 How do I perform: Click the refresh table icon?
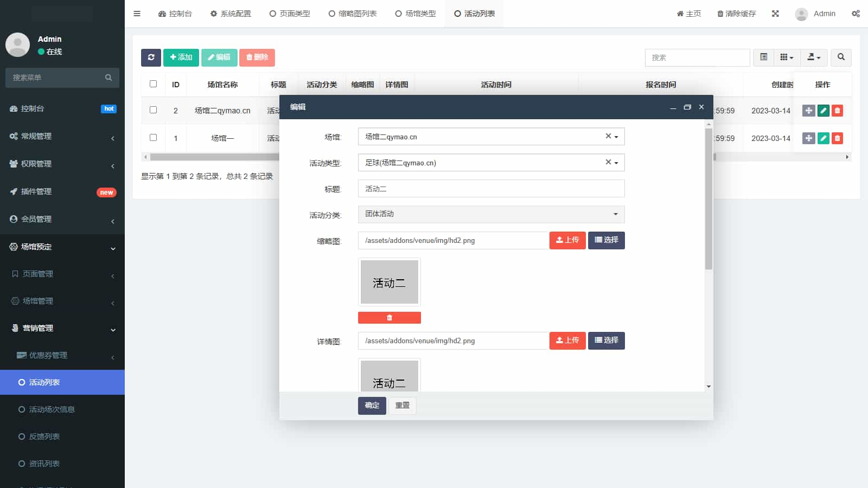click(x=151, y=57)
